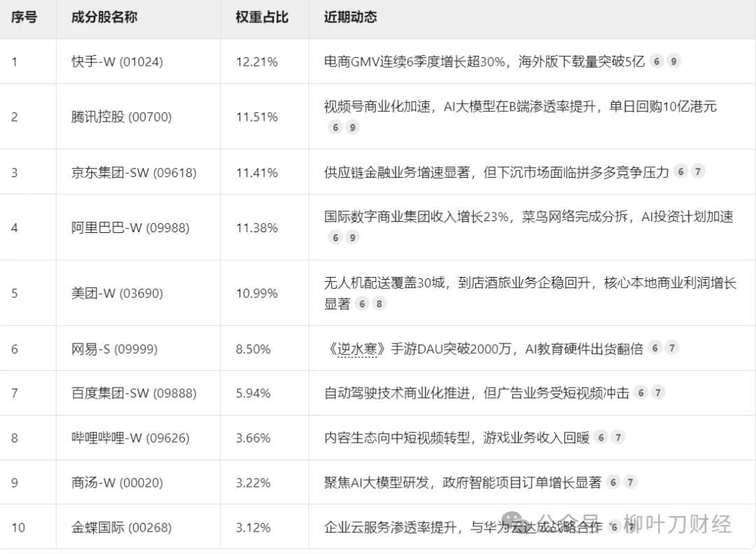Open citation 6 in the 快手-W row
The height and width of the screenshot is (554, 756).
pos(656,61)
